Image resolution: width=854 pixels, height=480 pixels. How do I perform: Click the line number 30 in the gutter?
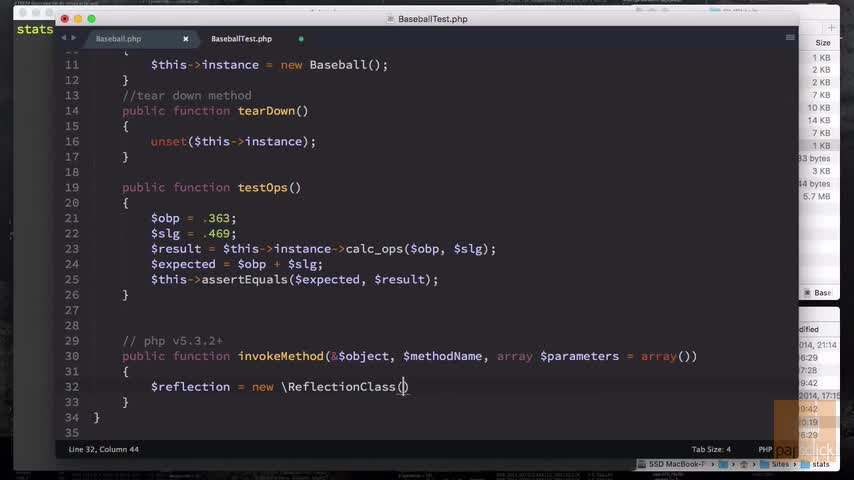pos(72,356)
